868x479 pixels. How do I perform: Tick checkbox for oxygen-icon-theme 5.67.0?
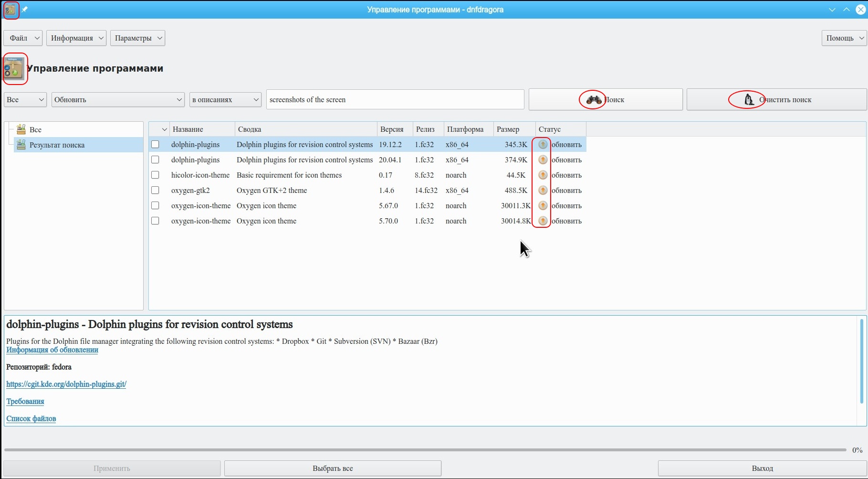coord(155,205)
